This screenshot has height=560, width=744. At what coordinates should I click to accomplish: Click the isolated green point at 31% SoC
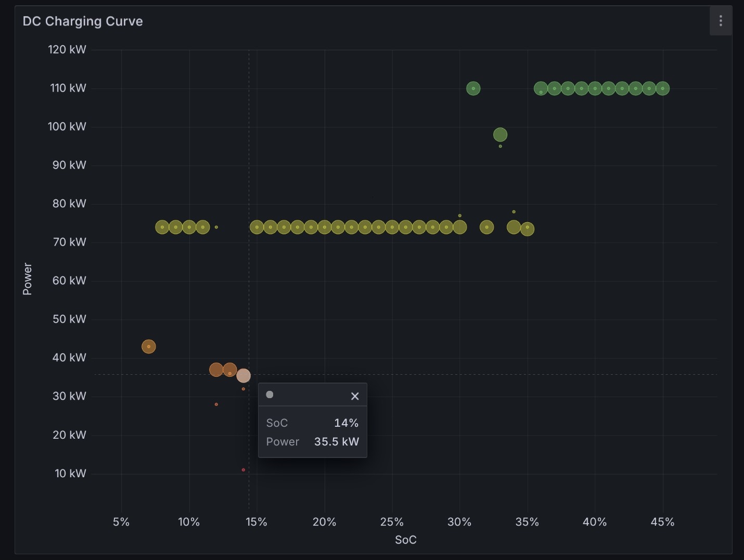coord(473,88)
